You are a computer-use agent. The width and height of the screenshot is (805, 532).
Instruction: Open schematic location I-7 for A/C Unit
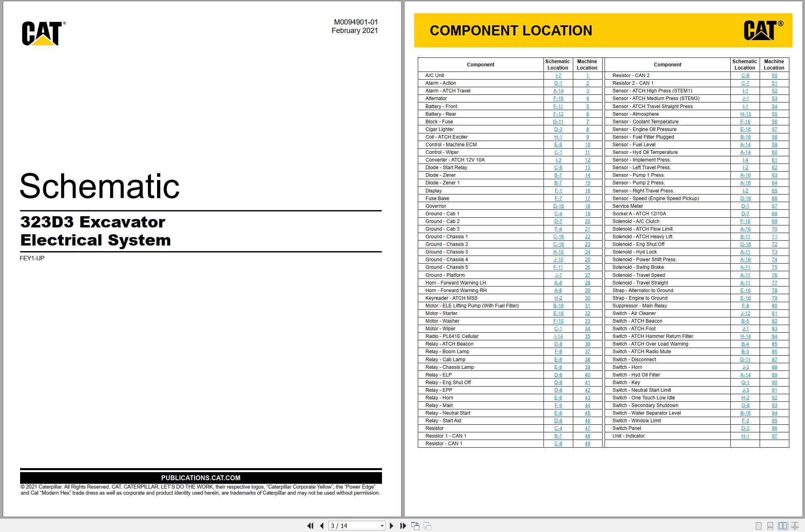(558, 76)
